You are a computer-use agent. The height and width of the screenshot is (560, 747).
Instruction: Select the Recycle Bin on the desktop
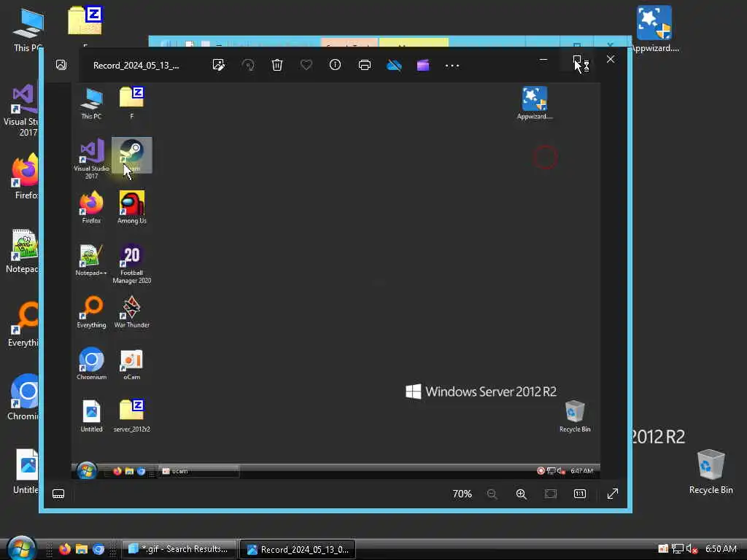[x=711, y=472]
